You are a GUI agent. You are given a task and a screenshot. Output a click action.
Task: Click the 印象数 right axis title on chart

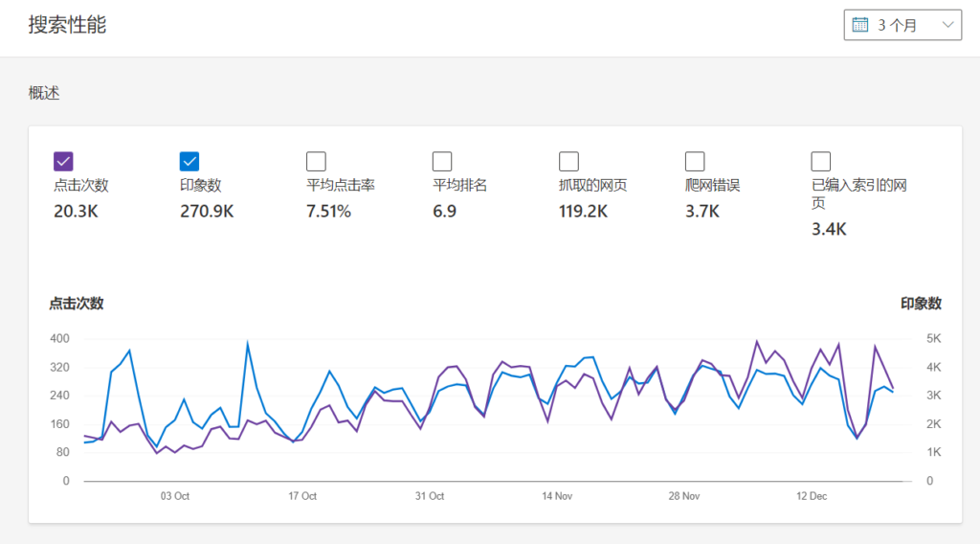point(921,304)
